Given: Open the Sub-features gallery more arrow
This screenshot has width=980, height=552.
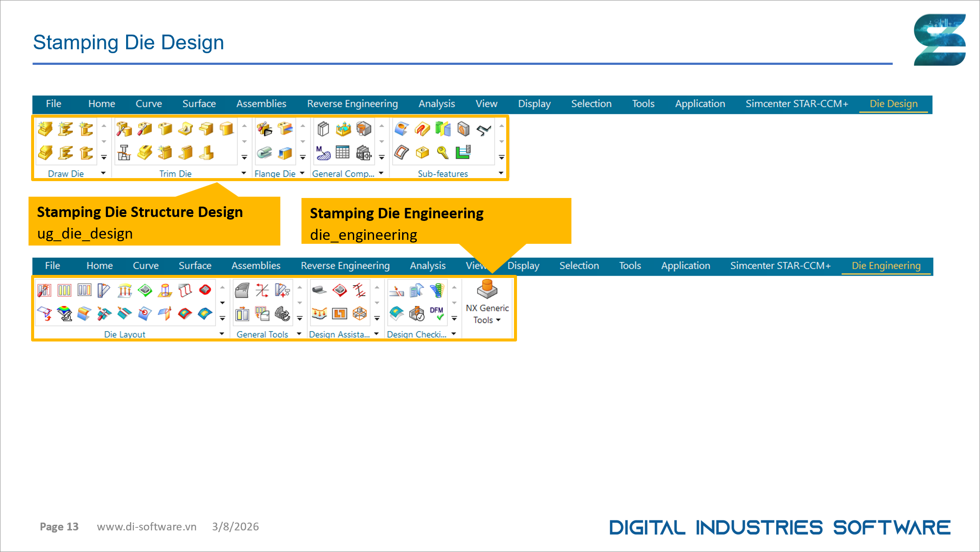Looking at the screenshot, I should pyautogui.click(x=501, y=157).
